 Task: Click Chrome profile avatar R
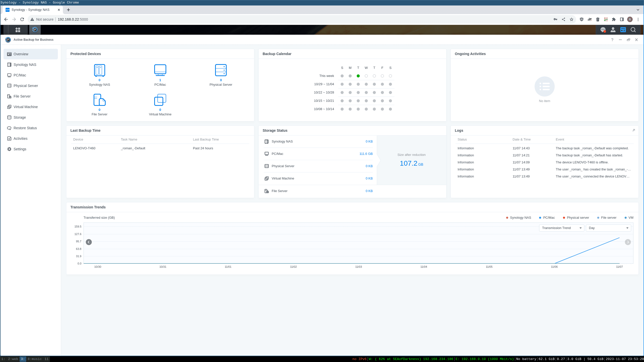630,19
